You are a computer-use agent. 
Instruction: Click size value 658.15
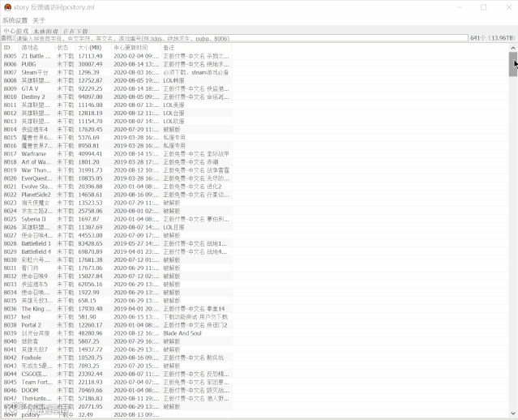point(87,301)
